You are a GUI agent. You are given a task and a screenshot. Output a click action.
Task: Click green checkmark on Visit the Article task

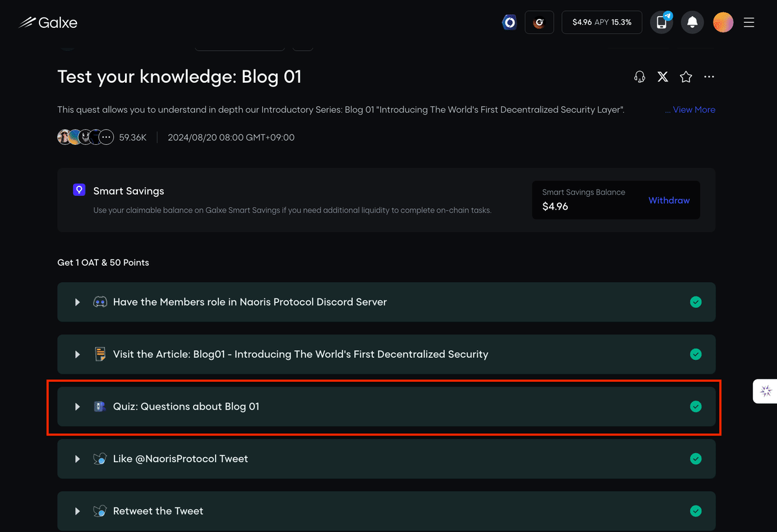695,355
